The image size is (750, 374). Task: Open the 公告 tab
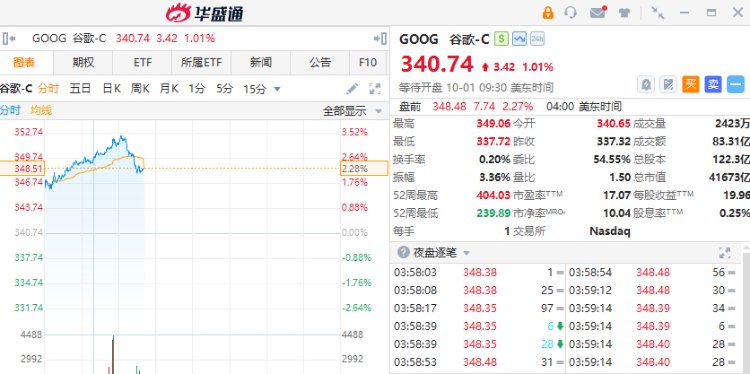[320, 62]
